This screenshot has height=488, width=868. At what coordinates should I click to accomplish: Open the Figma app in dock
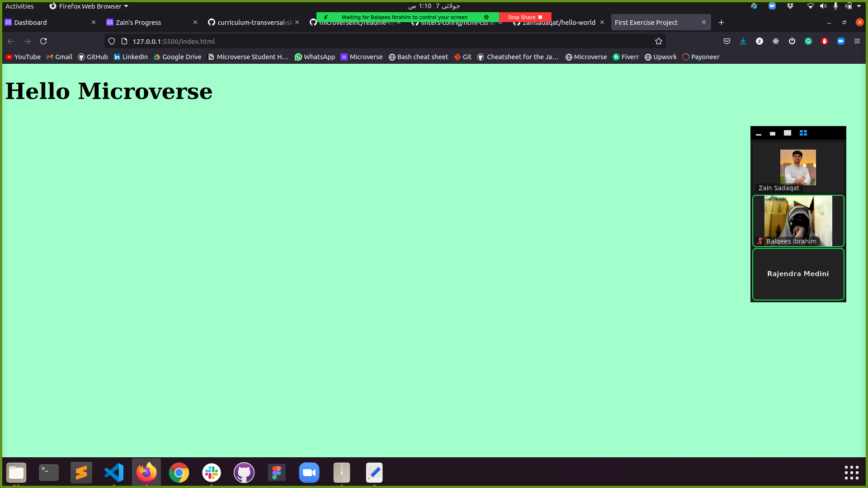coord(277,473)
